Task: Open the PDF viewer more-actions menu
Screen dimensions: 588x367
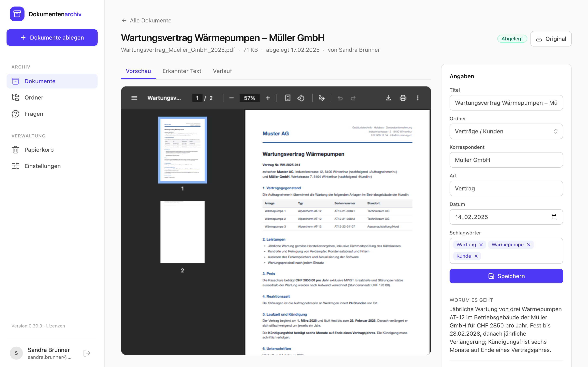Action: coord(418,98)
